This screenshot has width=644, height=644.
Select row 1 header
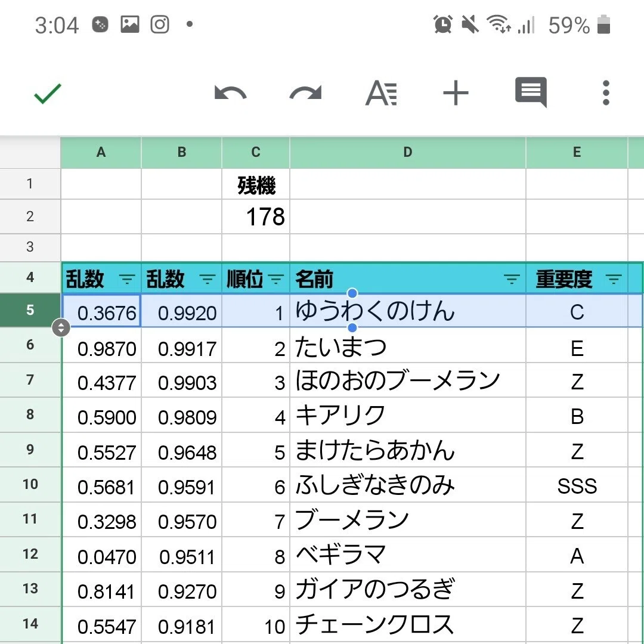[30, 184]
